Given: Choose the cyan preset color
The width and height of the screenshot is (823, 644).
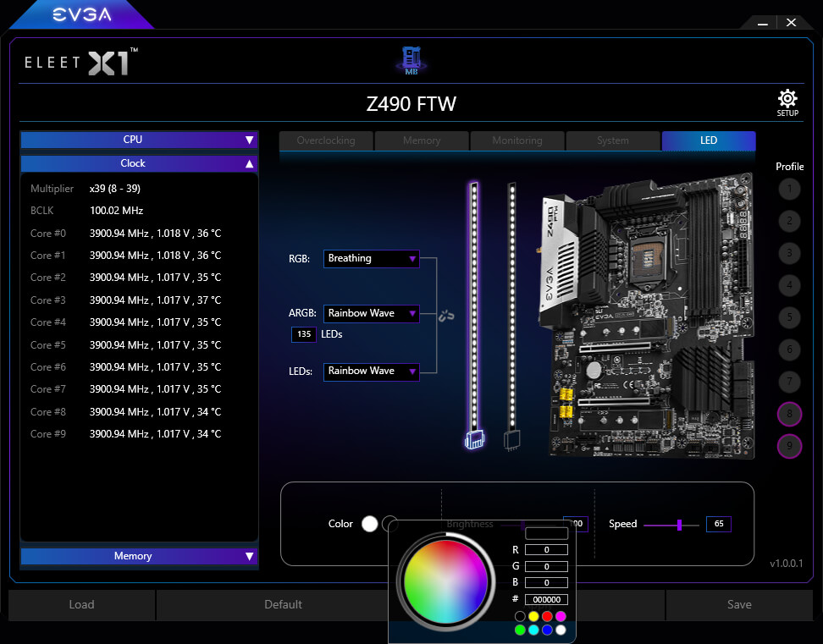Looking at the screenshot, I should tap(533, 630).
